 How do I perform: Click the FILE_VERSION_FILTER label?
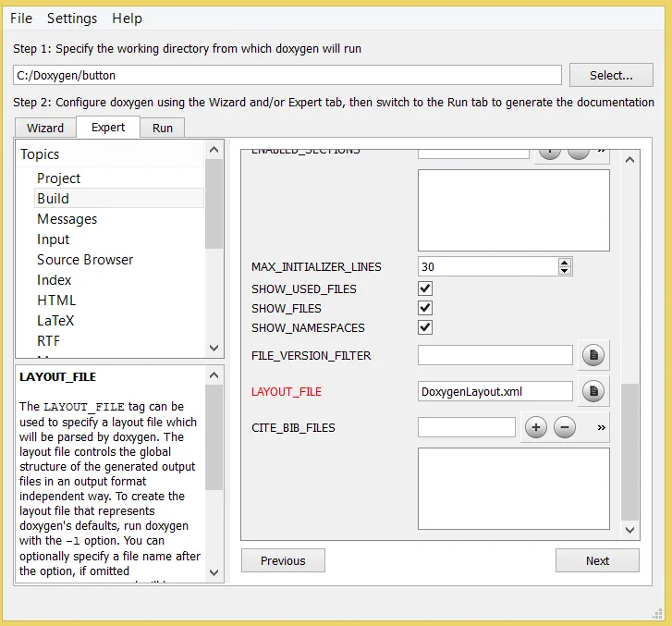(312, 355)
